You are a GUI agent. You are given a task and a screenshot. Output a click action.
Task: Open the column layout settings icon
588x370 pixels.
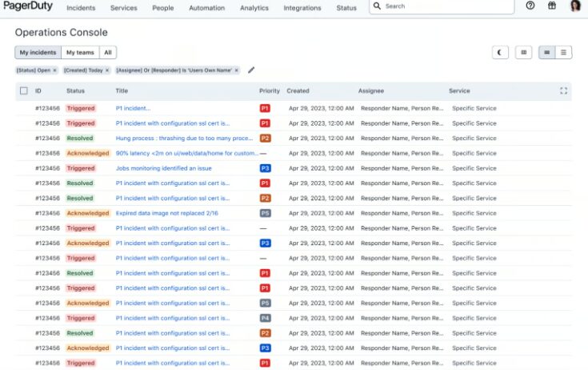(x=523, y=53)
